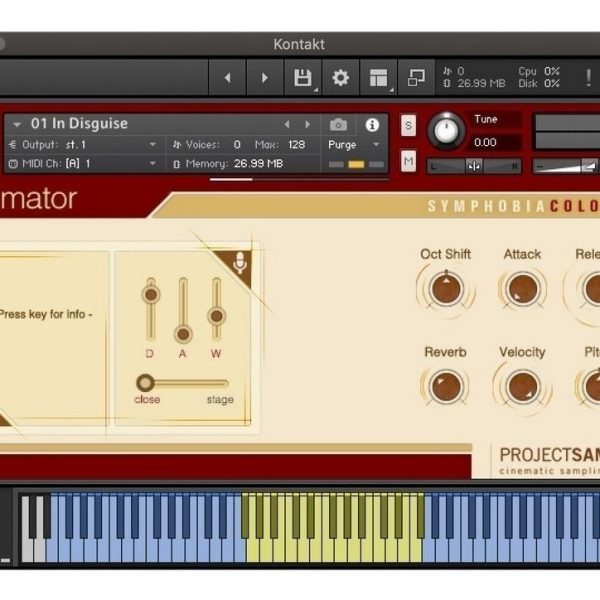Click the close-stage slider handle
This screenshot has height=600, width=600.
pyautogui.click(x=145, y=383)
